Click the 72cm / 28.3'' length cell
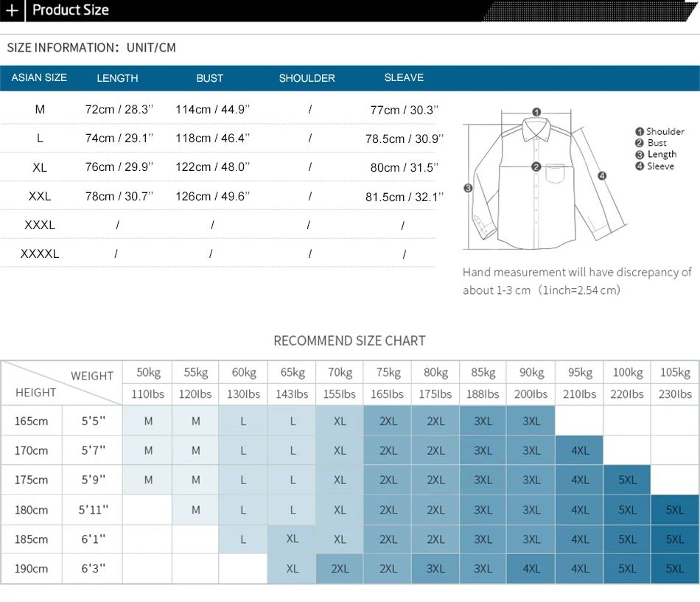700x602 pixels. 119,109
